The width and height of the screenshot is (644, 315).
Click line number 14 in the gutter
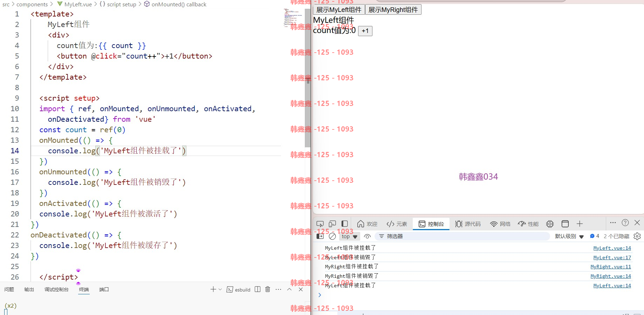pyautogui.click(x=15, y=151)
